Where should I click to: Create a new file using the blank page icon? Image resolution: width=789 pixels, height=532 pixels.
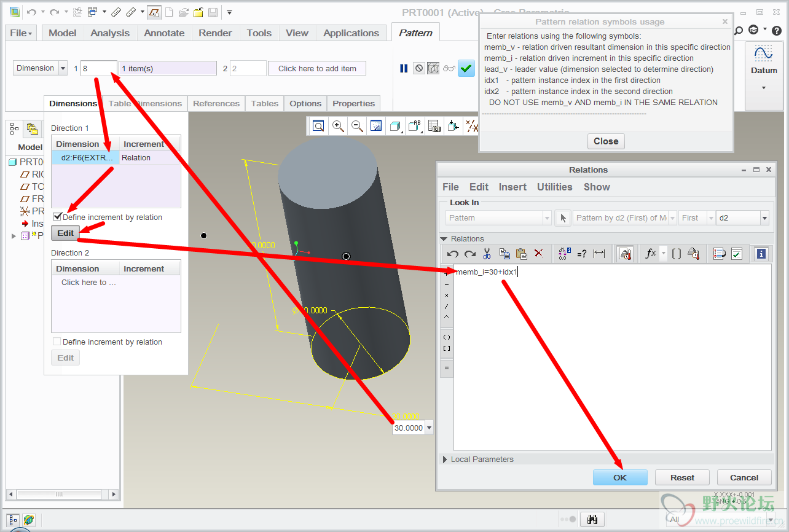coord(169,12)
